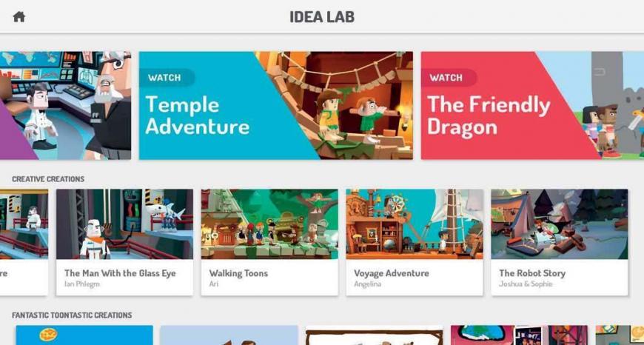
Task: Open The Friendly Dragon banner
Action: (532, 106)
